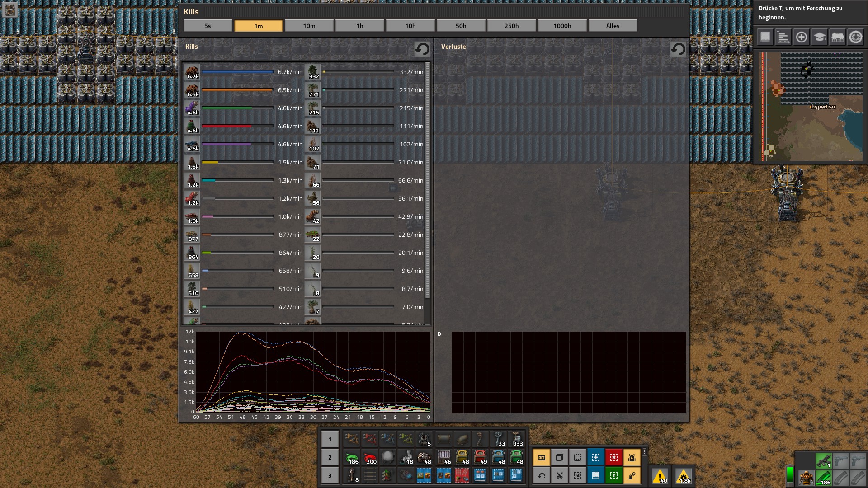Viewport: 868px width, 488px height.
Task: Open the gear alert showing 1.8k
Action: [x=683, y=476]
